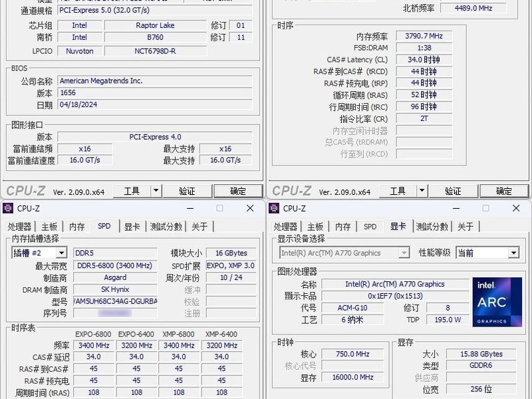Click the 0x1EF7 (0x1513) board ID field
Screen dimensions: 532x399
tap(395, 296)
